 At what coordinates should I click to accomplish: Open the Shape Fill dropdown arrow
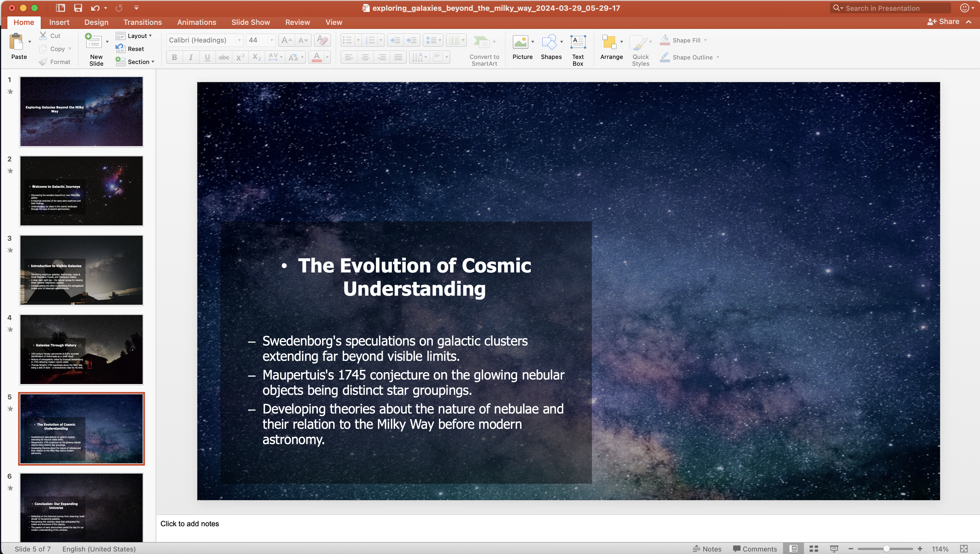click(x=705, y=40)
